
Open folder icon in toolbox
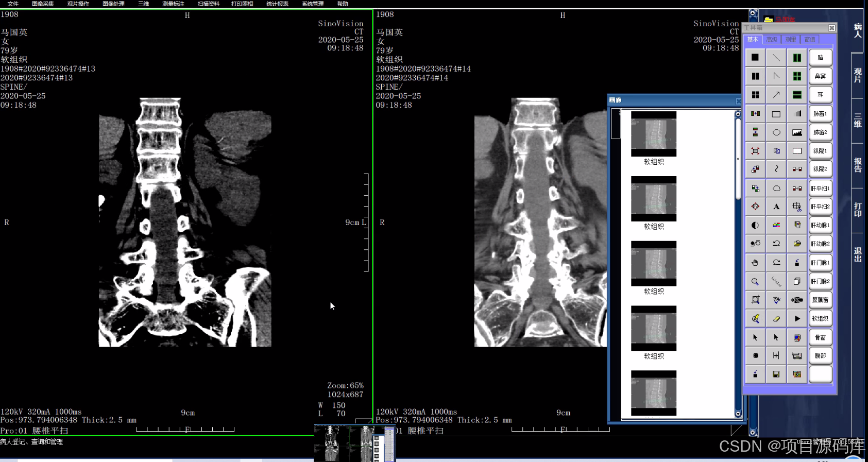[x=797, y=244]
